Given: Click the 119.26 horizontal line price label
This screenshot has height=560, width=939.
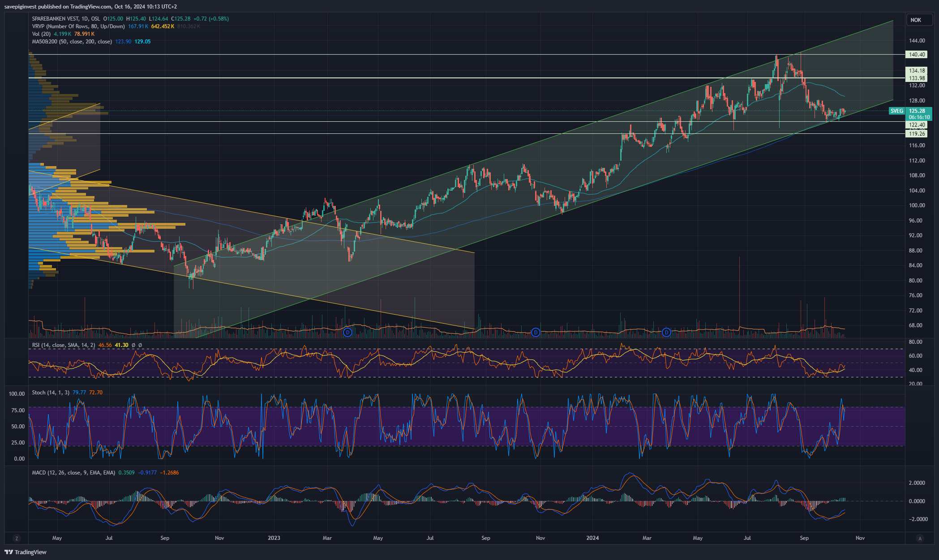Looking at the screenshot, I should click(917, 134).
